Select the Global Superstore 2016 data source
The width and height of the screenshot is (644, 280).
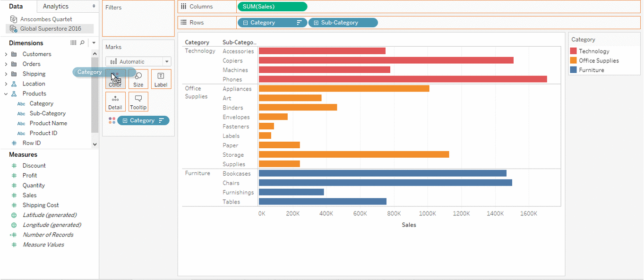tap(50, 28)
